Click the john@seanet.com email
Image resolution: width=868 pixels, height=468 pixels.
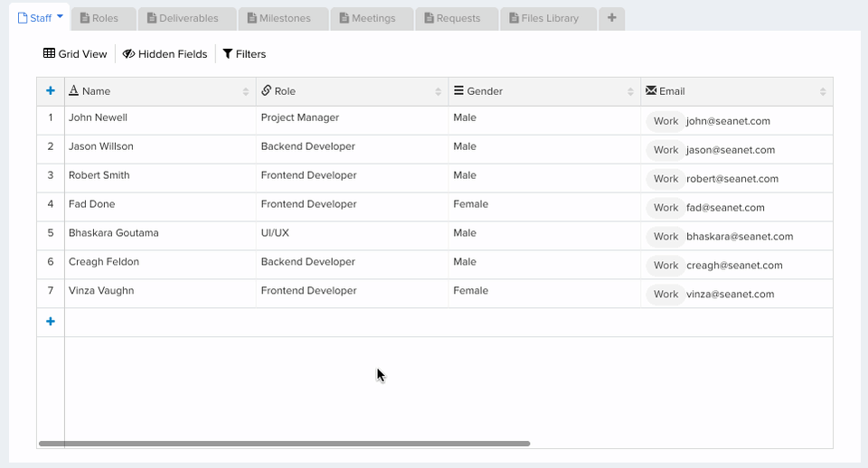point(728,121)
